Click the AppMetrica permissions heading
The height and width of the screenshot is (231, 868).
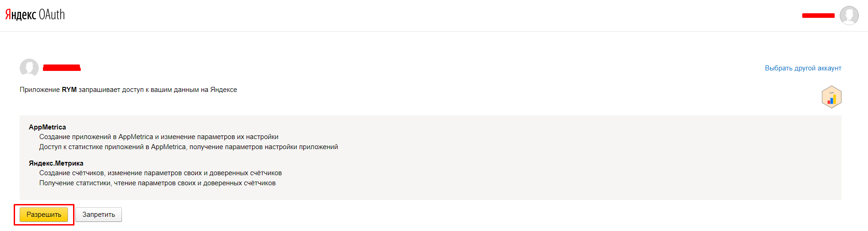tap(47, 127)
